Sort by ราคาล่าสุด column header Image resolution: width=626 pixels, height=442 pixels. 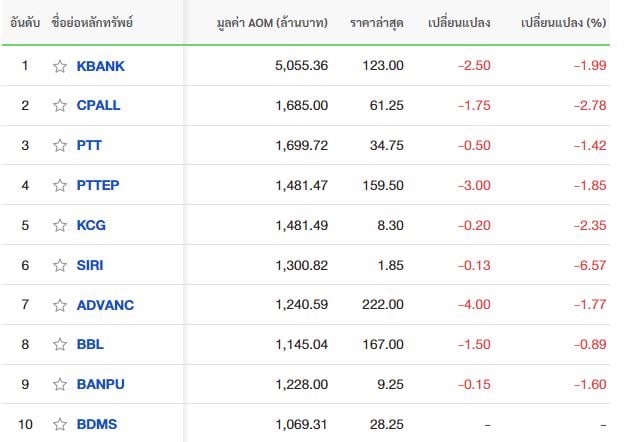[376, 23]
